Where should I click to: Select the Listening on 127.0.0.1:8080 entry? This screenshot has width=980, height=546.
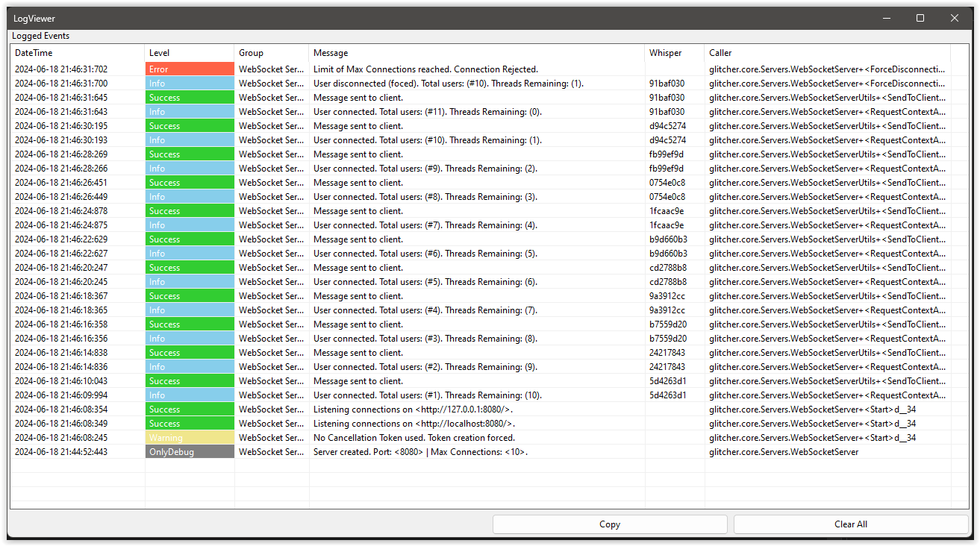tap(413, 409)
